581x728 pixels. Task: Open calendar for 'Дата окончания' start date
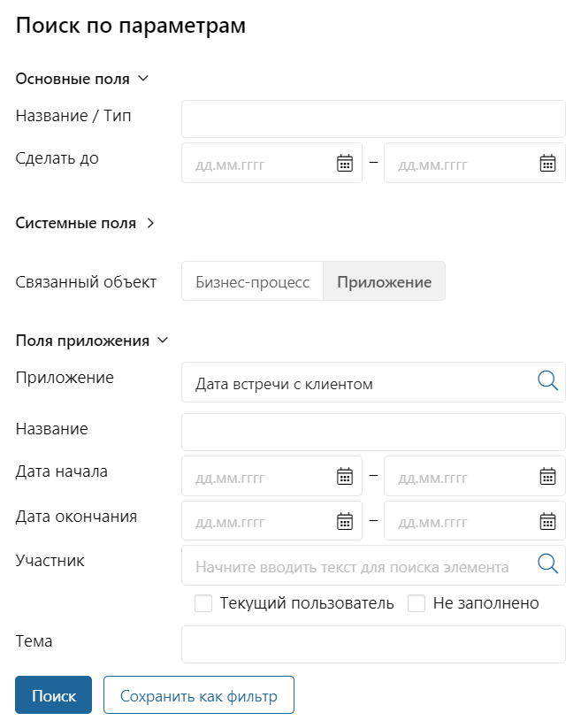click(x=344, y=521)
